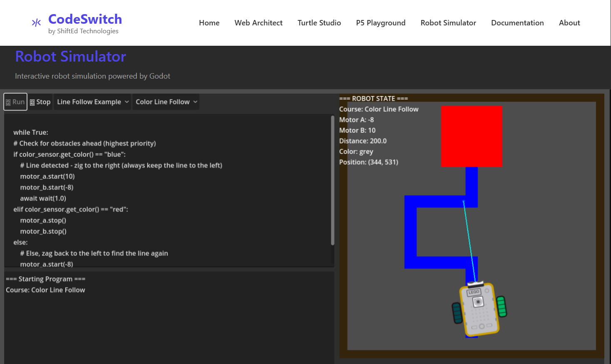This screenshot has width=611, height=364.
Task: Run the robot program
Action: pyautogui.click(x=15, y=102)
